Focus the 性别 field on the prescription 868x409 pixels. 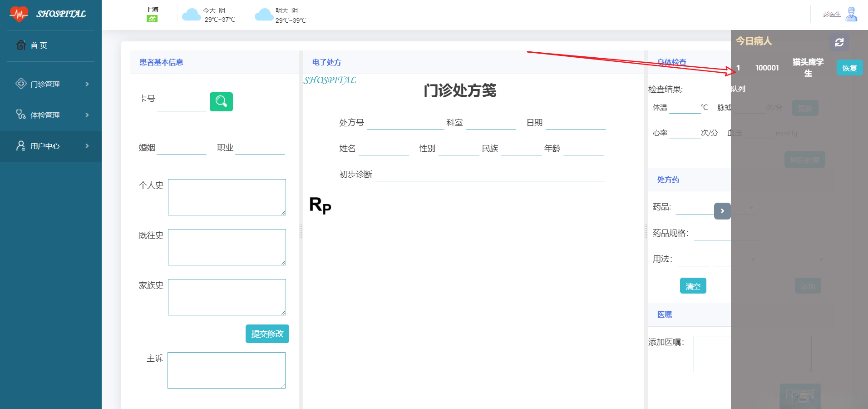(459, 149)
